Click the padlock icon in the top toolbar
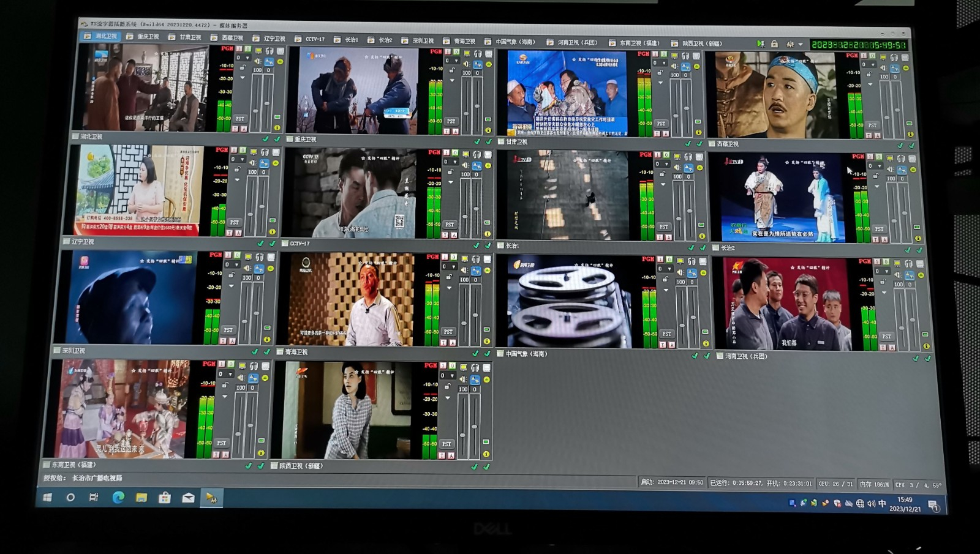 click(x=774, y=44)
